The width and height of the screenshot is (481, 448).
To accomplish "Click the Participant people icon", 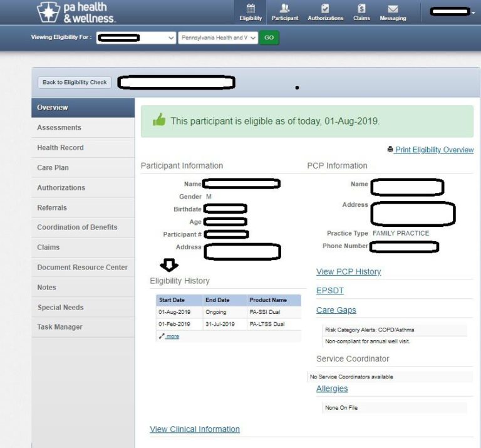I will click(284, 9).
